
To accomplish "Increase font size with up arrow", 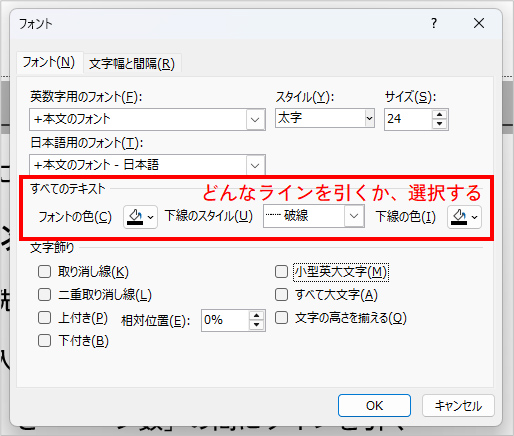I will (440, 115).
